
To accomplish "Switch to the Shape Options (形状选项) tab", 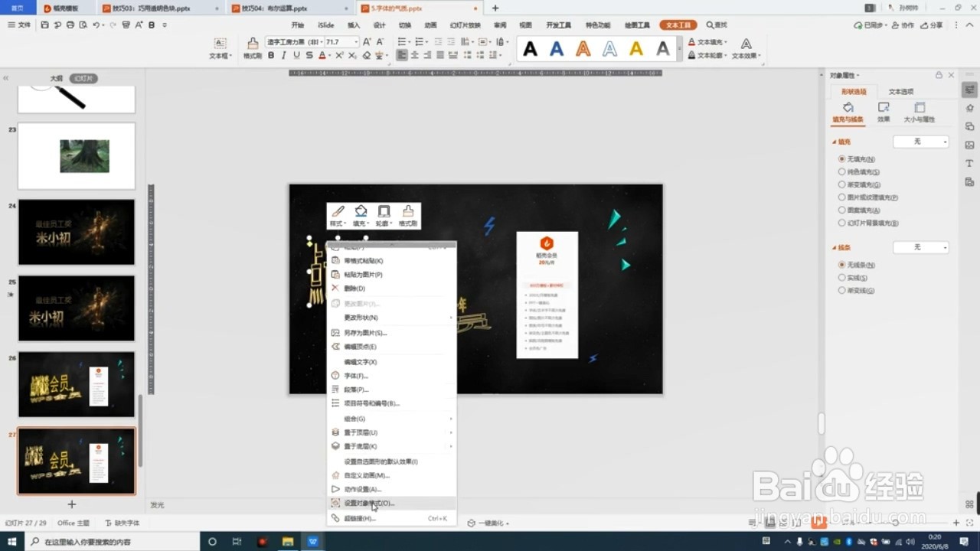I will click(x=854, y=91).
